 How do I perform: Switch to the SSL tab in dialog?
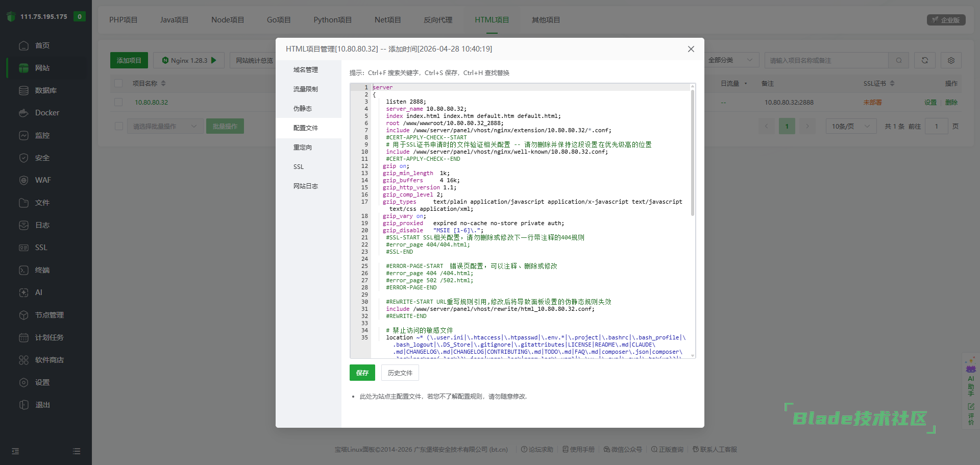click(299, 167)
